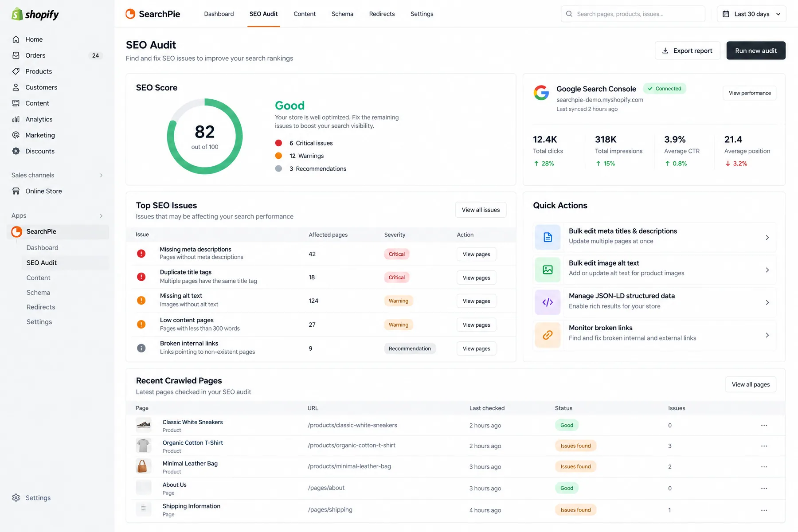This screenshot has width=798, height=532.
Task: Open the more options menu for Shipping Information
Action: (x=764, y=510)
